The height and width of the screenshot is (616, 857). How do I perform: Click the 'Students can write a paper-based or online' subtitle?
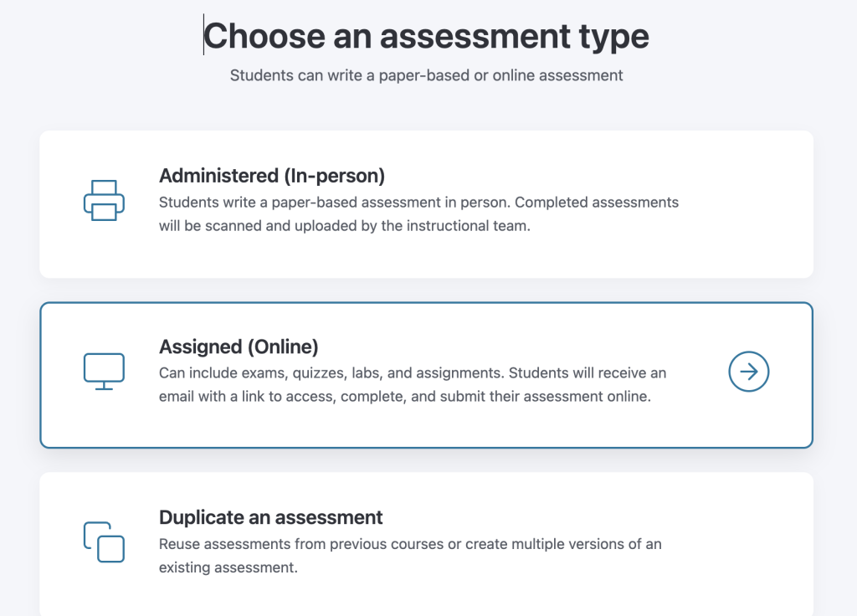(426, 75)
